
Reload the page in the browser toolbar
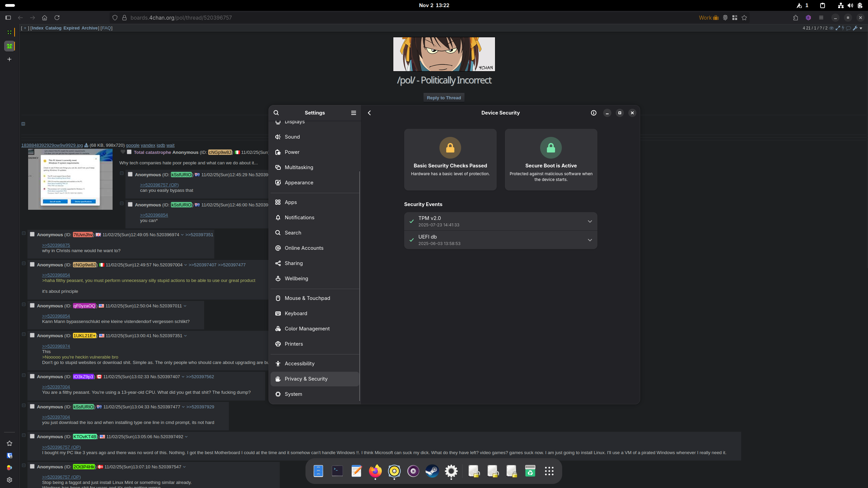pyautogui.click(x=57, y=18)
